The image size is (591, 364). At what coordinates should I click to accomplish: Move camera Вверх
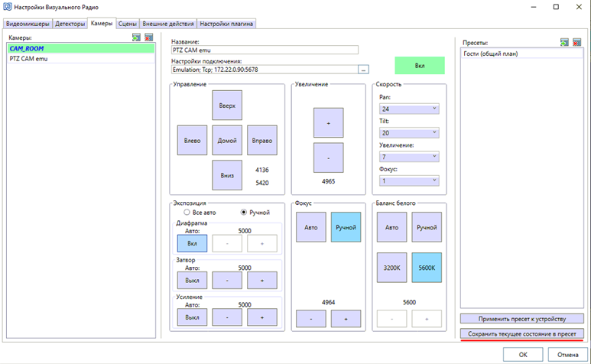coord(227,106)
